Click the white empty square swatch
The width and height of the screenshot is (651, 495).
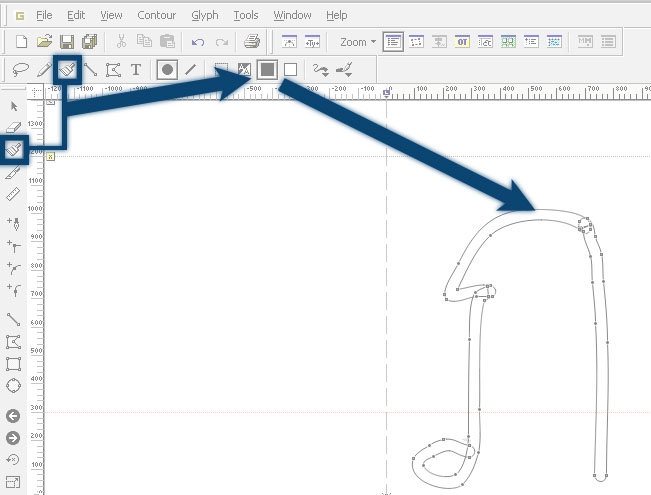[290, 69]
